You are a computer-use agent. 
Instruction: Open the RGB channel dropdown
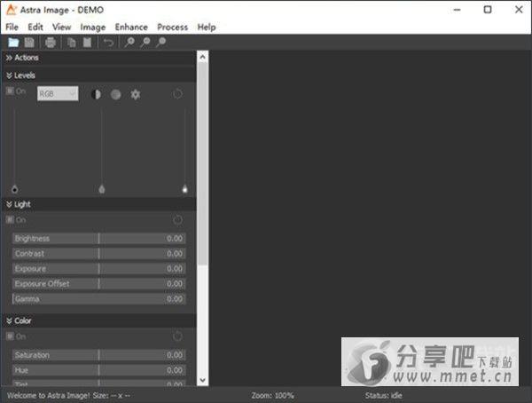point(58,94)
